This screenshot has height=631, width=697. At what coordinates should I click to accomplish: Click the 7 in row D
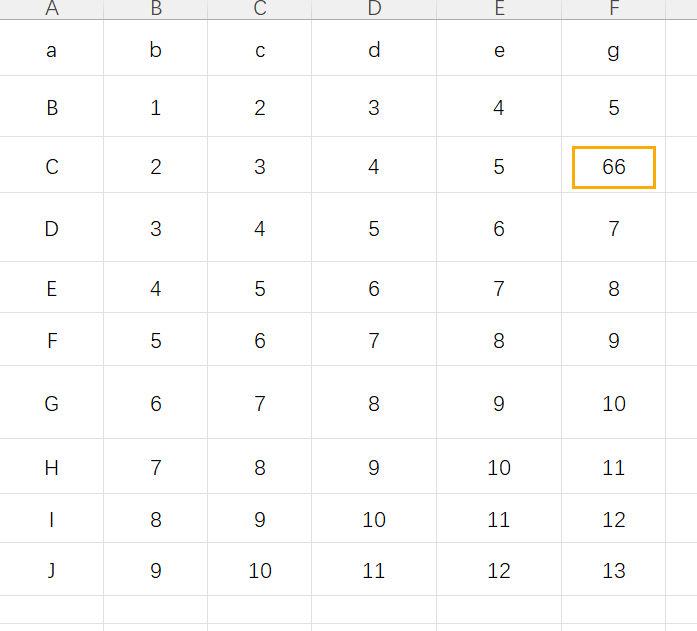(x=613, y=228)
